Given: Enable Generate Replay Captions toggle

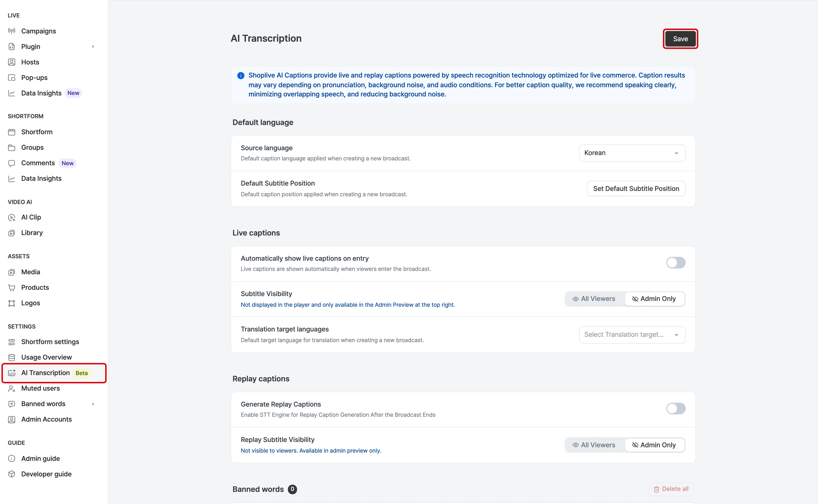Looking at the screenshot, I should [x=676, y=409].
